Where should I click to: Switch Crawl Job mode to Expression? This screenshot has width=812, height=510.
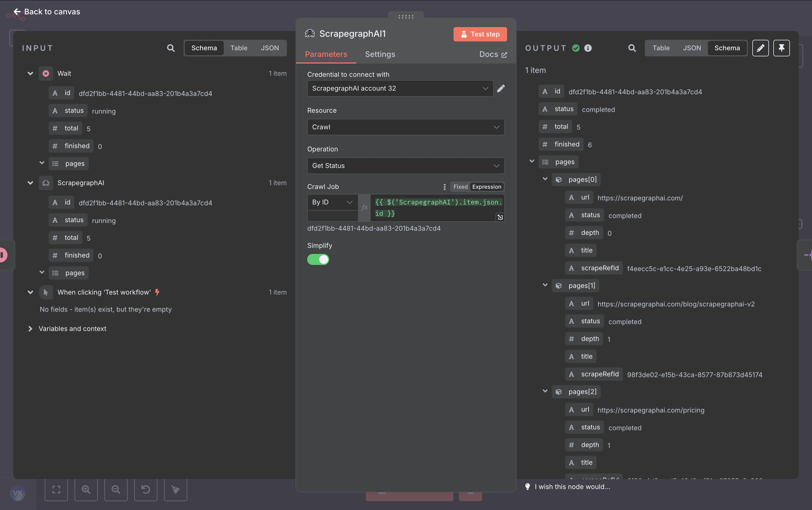pos(487,186)
